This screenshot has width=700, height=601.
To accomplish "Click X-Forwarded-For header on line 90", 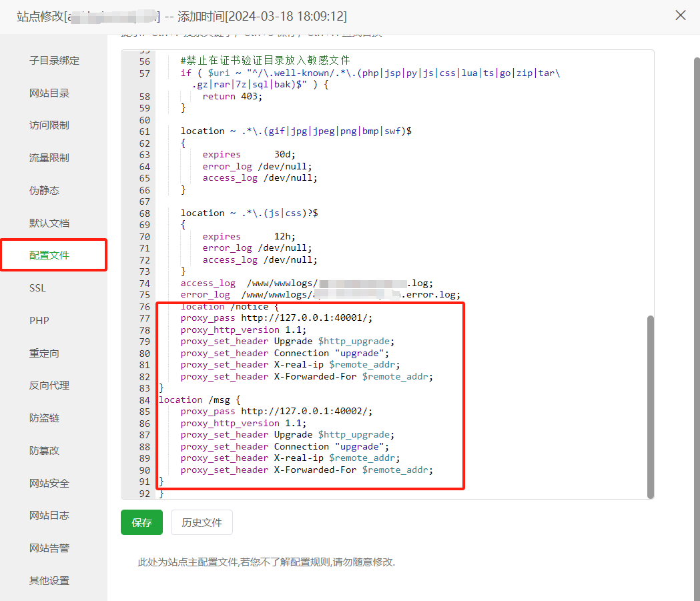I will coord(307,470).
